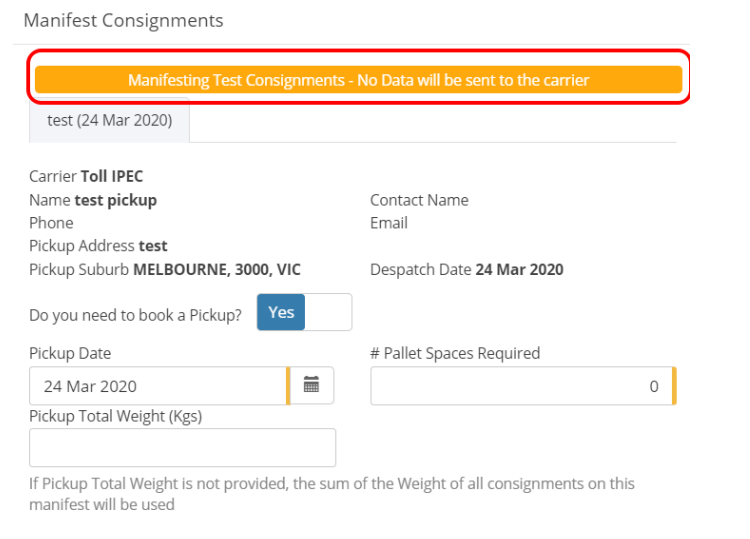Image resolution: width=750 pixels, height=539 pixels.
Task: Click the Email label
Action: [x=389, y=223]
